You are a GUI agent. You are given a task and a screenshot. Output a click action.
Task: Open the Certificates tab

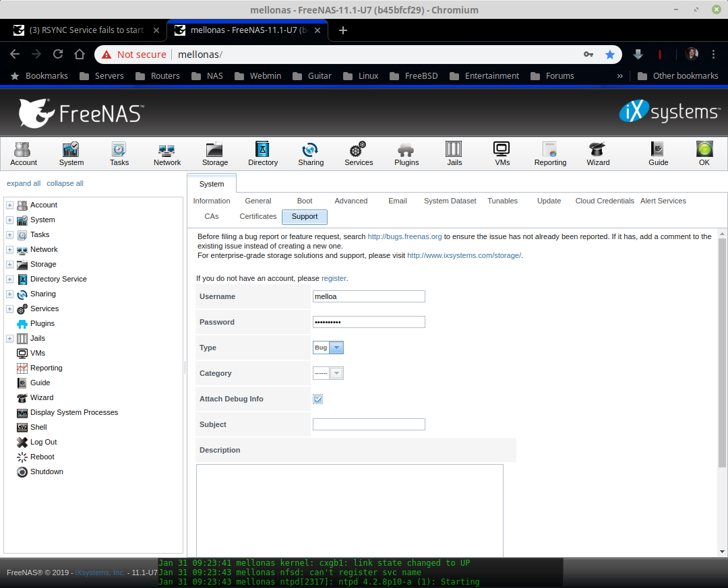pyautogui.click(x=257, y=216)
